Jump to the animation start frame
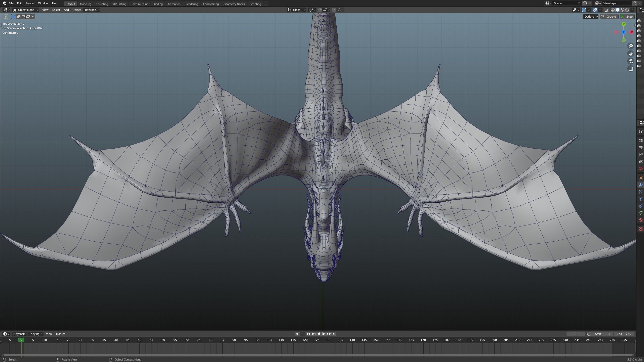The width and height of the screenshot is (644, 362). (308, 334)
